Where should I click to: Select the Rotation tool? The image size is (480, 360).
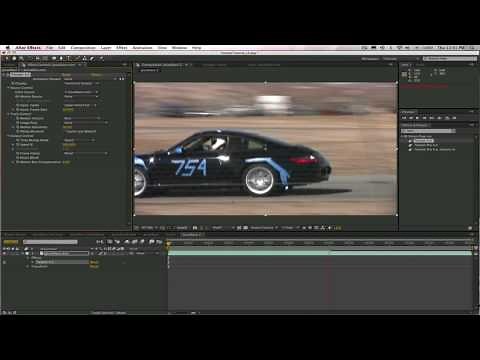(30, 58)
